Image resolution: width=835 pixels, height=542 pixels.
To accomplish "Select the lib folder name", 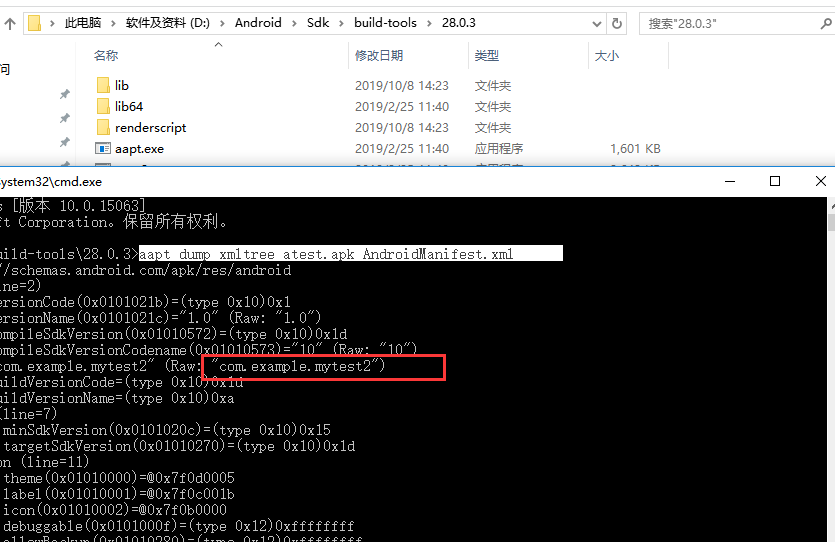I will tap(122, 85).
